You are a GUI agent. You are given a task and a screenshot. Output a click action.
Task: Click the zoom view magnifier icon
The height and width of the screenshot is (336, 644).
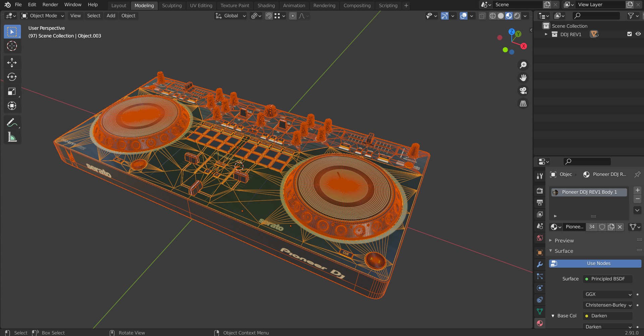coord(523,65)
